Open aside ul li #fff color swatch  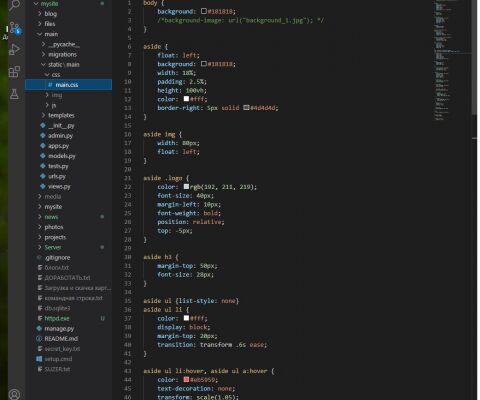pyautogui.click(x=186, y=318)
